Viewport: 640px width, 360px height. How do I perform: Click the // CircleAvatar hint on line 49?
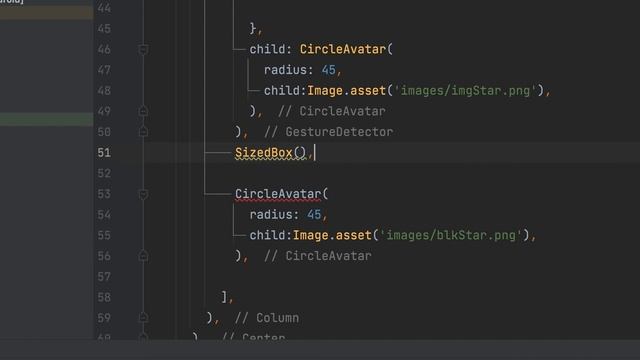point(332,111)
